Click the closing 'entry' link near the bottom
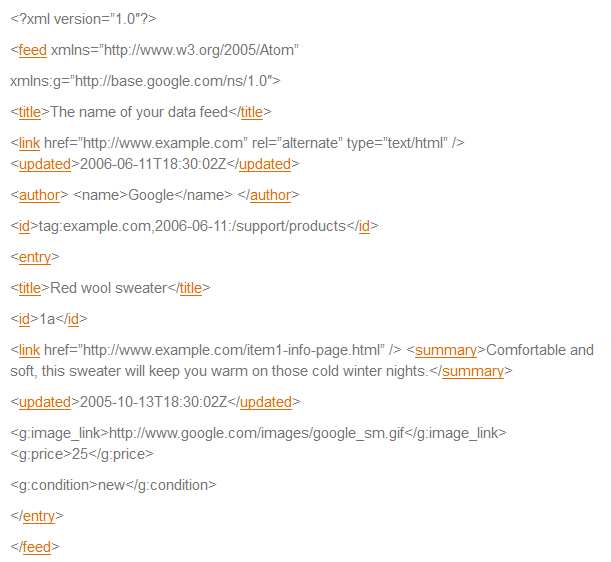 pos(39,516)
